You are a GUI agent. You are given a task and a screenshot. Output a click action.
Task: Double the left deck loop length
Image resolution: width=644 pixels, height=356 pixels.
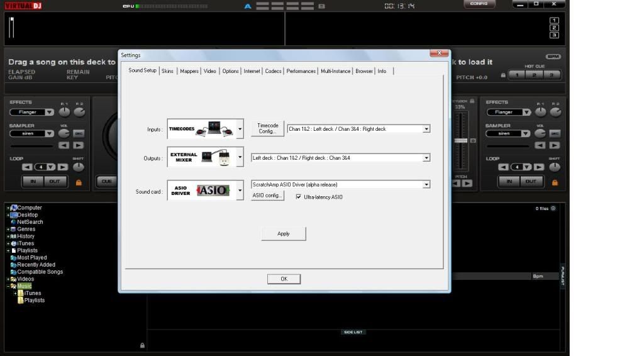[x=63, y=167]
